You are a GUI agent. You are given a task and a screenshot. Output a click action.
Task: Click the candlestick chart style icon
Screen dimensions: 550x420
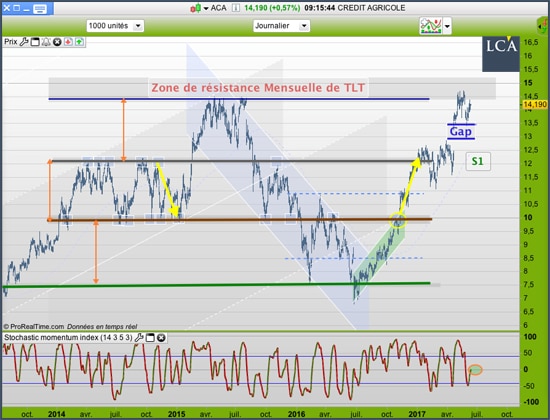195,8
